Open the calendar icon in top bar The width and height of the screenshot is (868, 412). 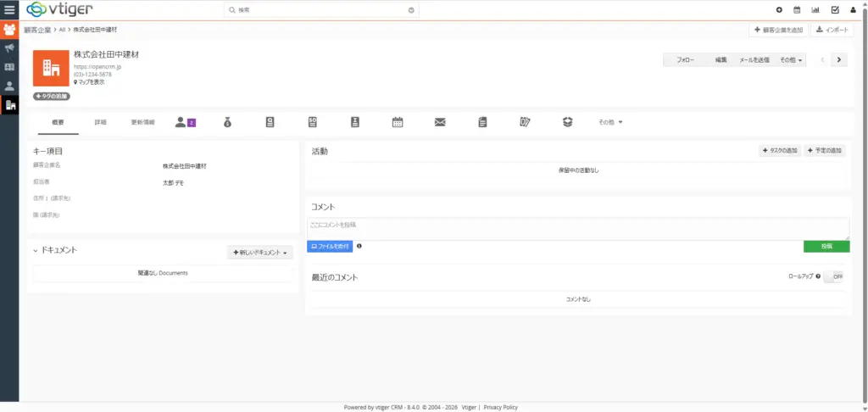point(797,10)
